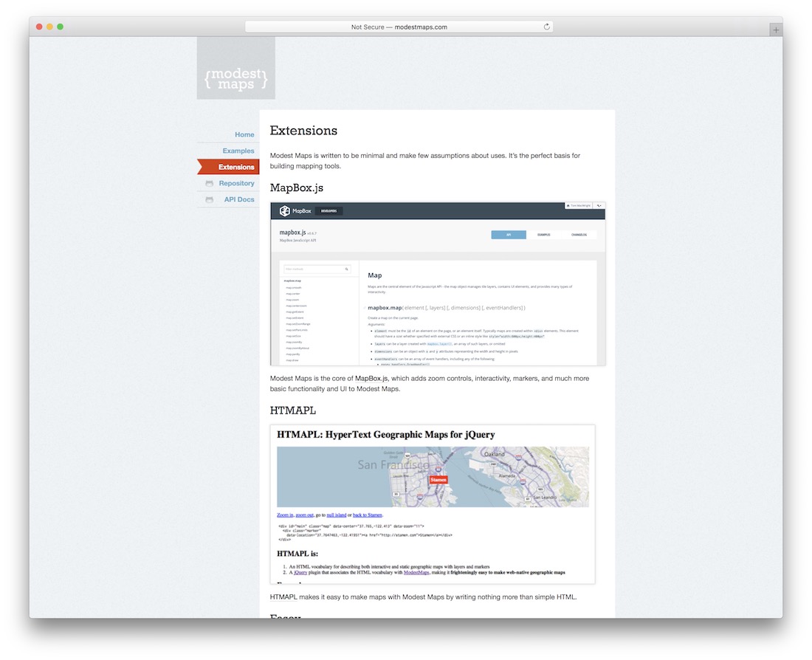
Task: Reload the page with the refresh icon
Action: [x=546, y=27]
